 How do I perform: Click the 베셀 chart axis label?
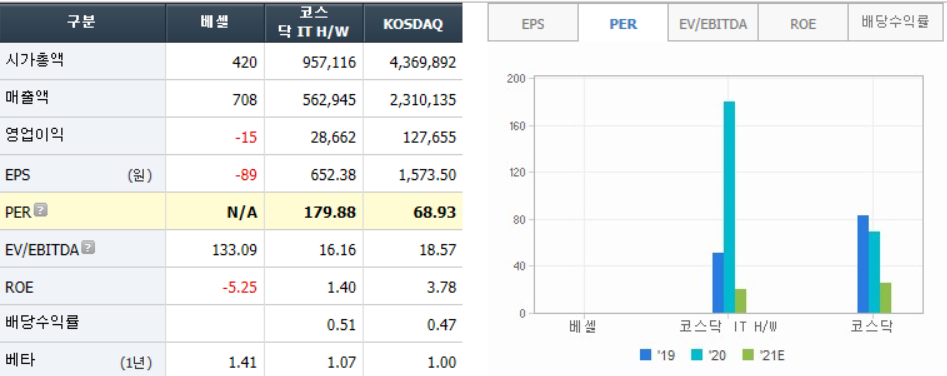tap(583, 327)
